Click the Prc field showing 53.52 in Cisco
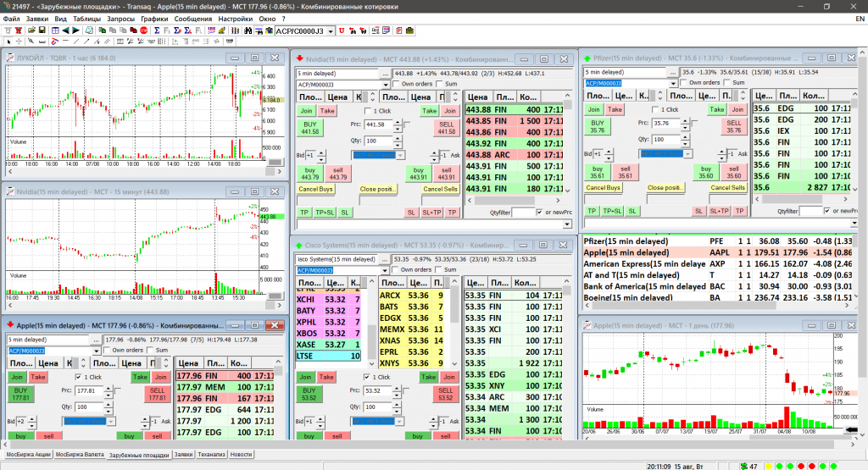Viewport: 868px width, 470px height. [x=377, y=390]
